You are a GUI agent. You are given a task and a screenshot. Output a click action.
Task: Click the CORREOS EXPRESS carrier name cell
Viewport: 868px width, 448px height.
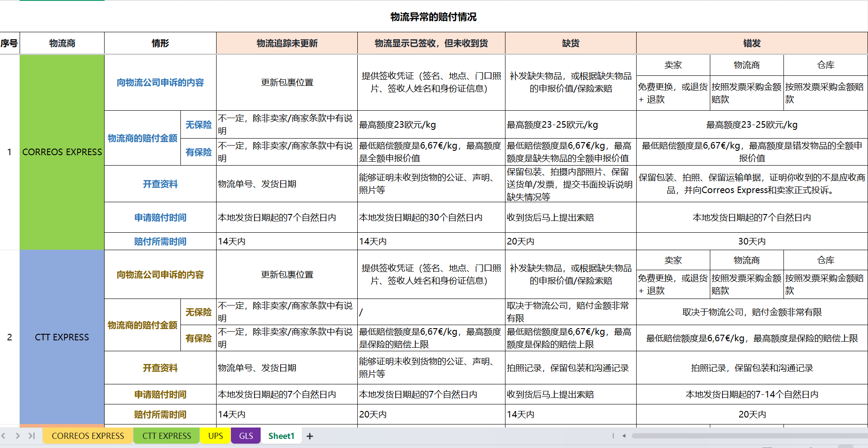click(62, 152)
